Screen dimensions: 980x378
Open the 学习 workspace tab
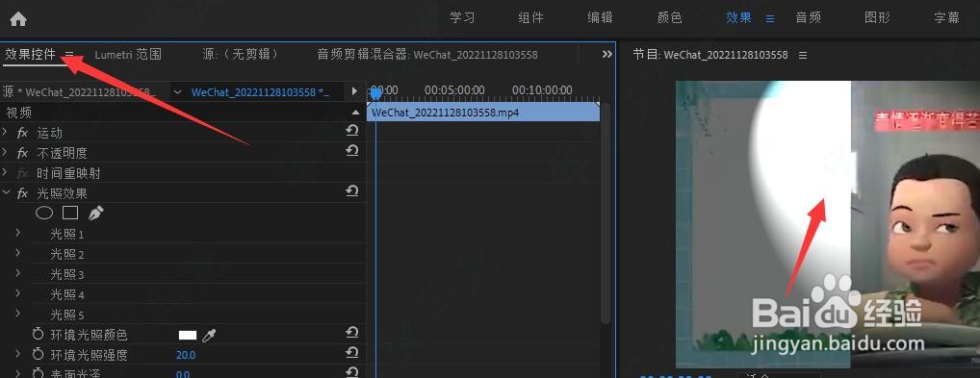coord(462,17)
